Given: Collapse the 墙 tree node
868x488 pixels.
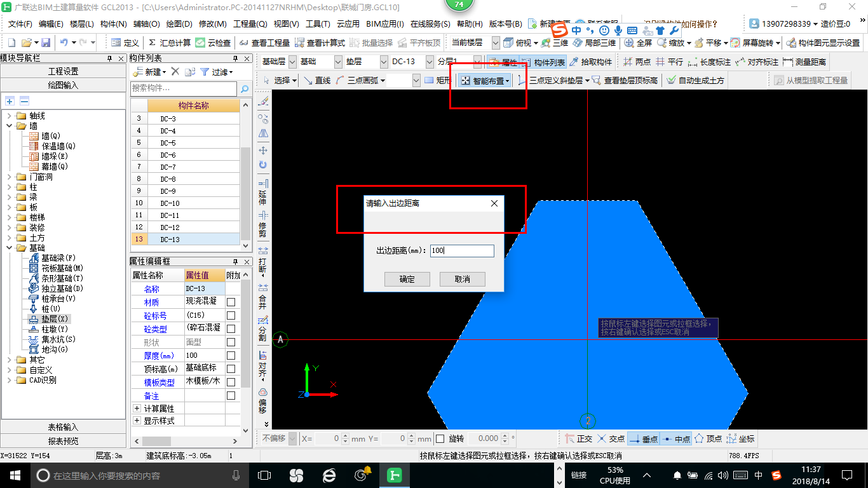Looking at the screenshot, I should [x=10, y=126].
